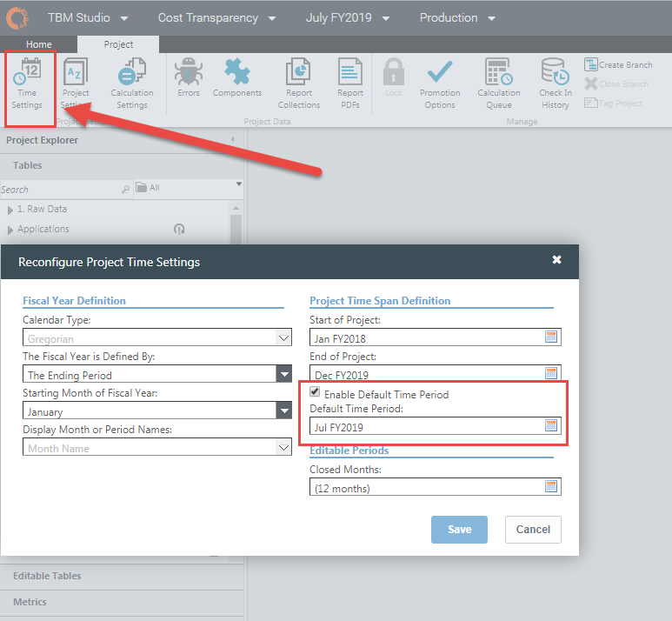
Task: Collapse the Project Explorer panel arrow
Action: (x=233, y=139)
